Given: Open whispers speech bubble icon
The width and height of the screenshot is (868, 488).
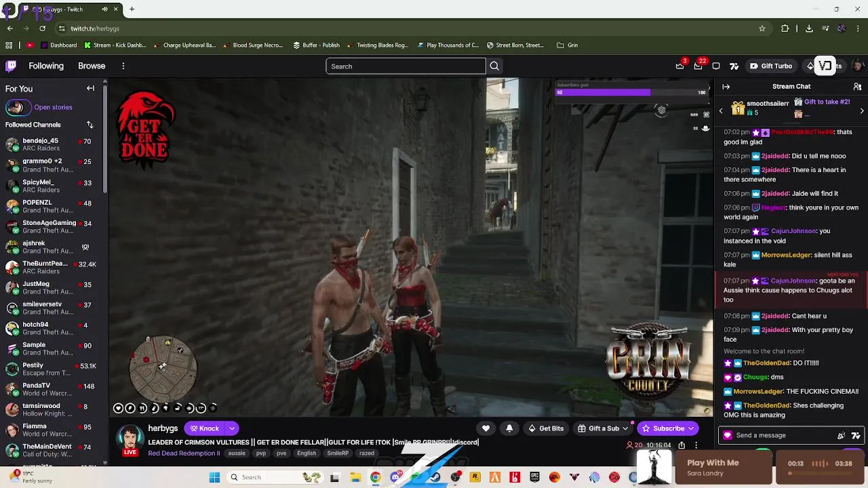Looking at the screenshot, I should point(716,66).
